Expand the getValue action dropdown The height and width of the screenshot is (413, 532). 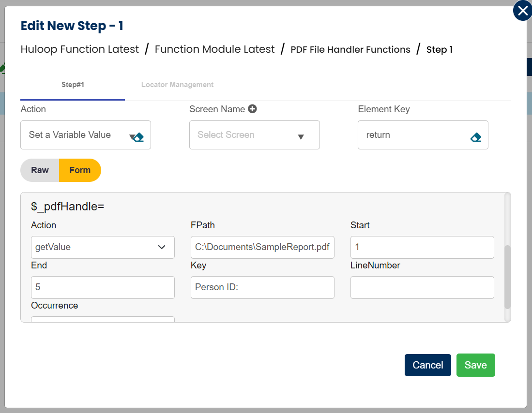point(103,247)
